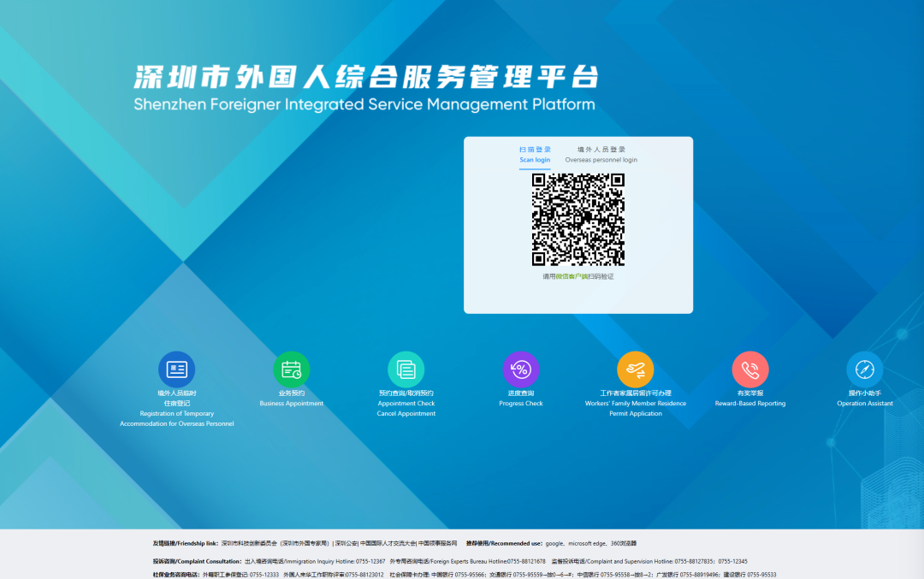The height and width of the screenshot is (579, 924).
Task: Click the 'Operation Assistant' text label
Action: click(864, 404)
